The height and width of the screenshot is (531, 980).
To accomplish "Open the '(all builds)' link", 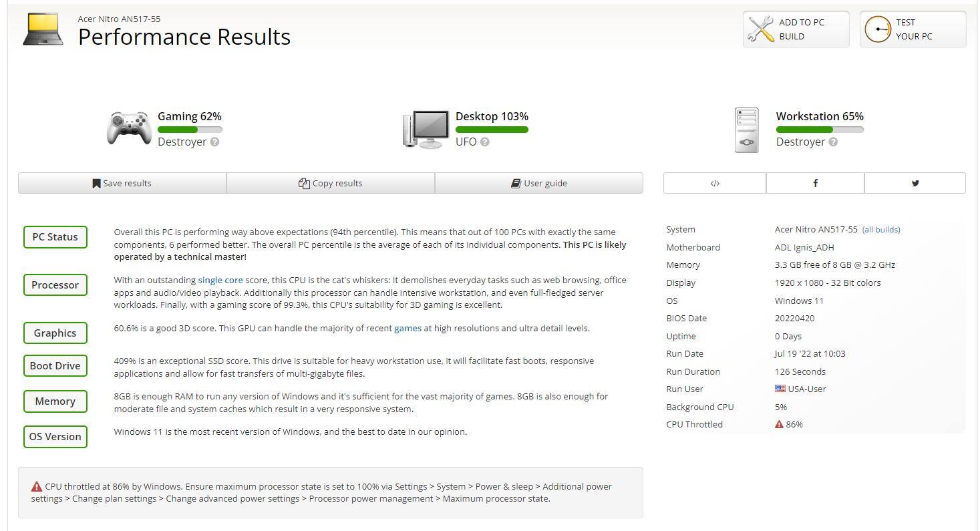I will click(x=881, y=230).
